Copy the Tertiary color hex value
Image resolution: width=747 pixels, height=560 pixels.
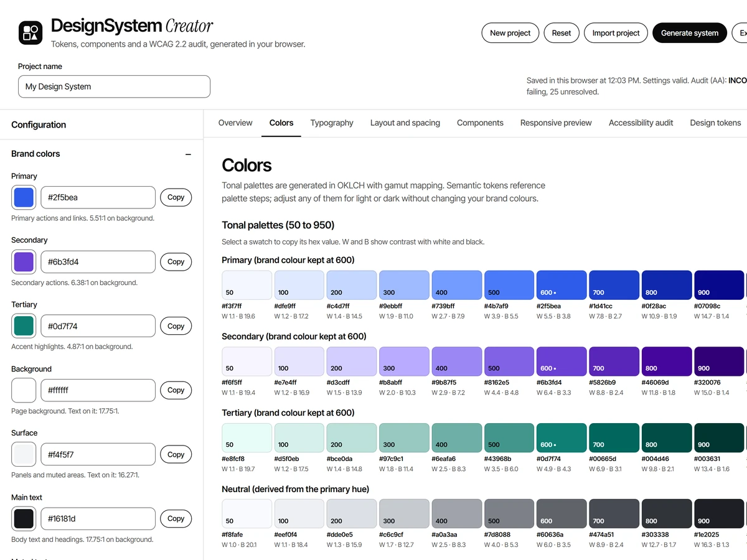coord(176,326)
